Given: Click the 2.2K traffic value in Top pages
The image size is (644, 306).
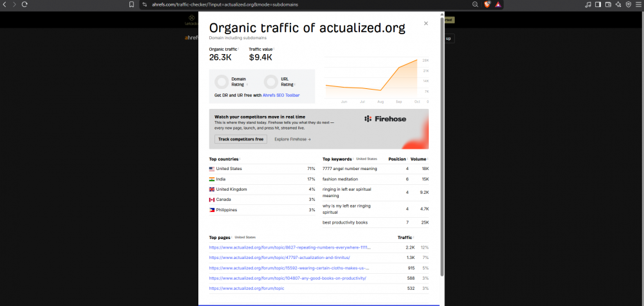Looking at the screenshot, I should click(410, 247).
